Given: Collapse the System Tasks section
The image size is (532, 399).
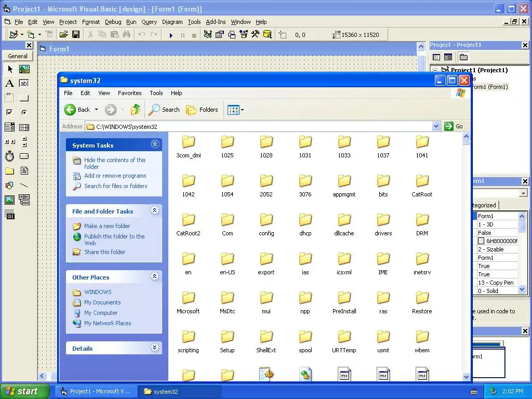Looking at the screenshot, I should (155, 144).
